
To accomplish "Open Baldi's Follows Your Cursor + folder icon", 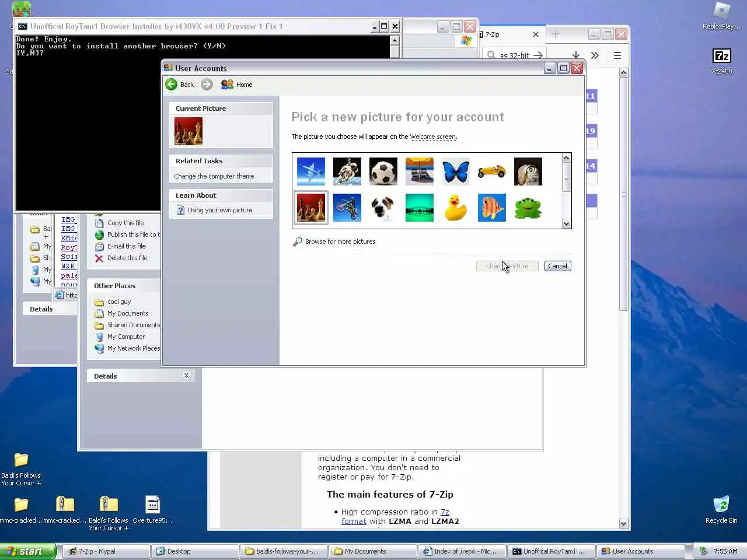I will pos(21,468).
